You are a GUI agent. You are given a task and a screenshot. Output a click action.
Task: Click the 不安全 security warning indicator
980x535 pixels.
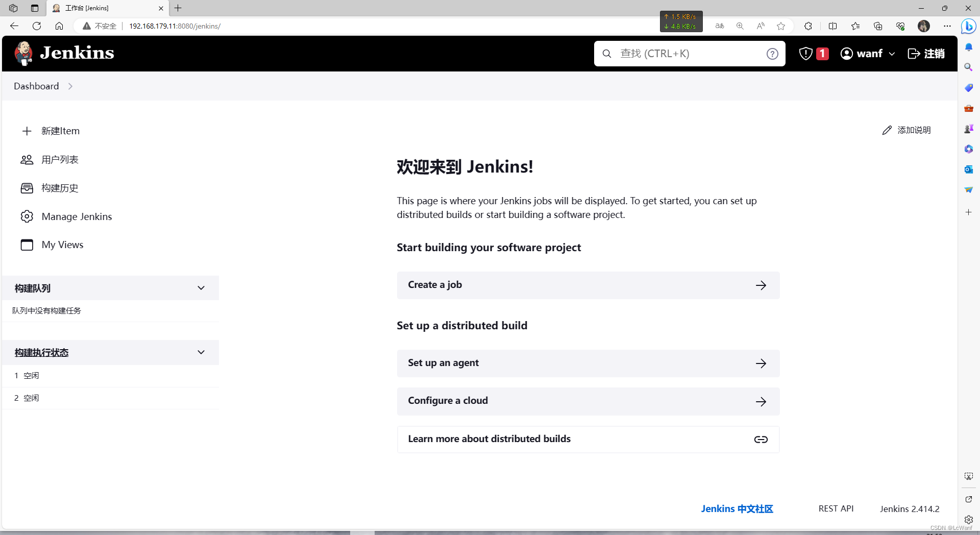pyautogui.click(x=100, y=26)
